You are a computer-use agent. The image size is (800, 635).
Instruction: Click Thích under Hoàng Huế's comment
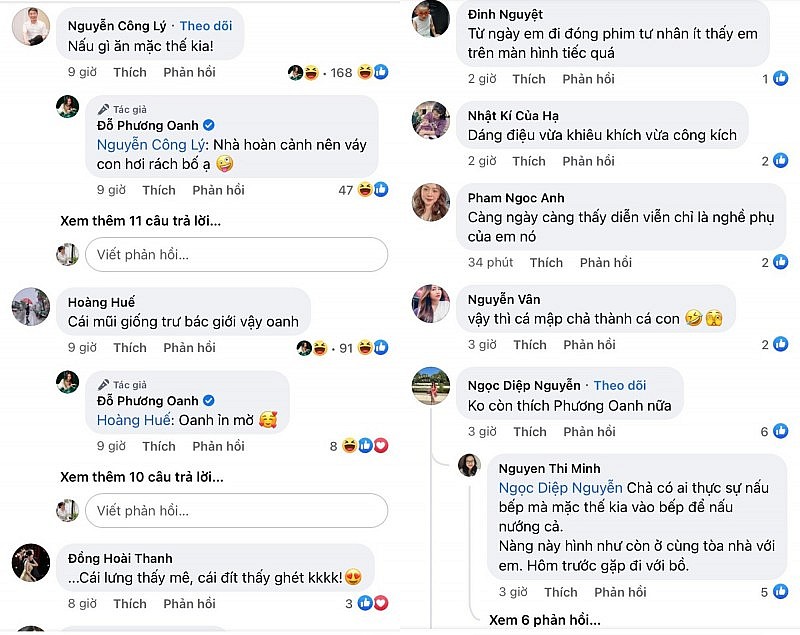[x=129, y=347]
